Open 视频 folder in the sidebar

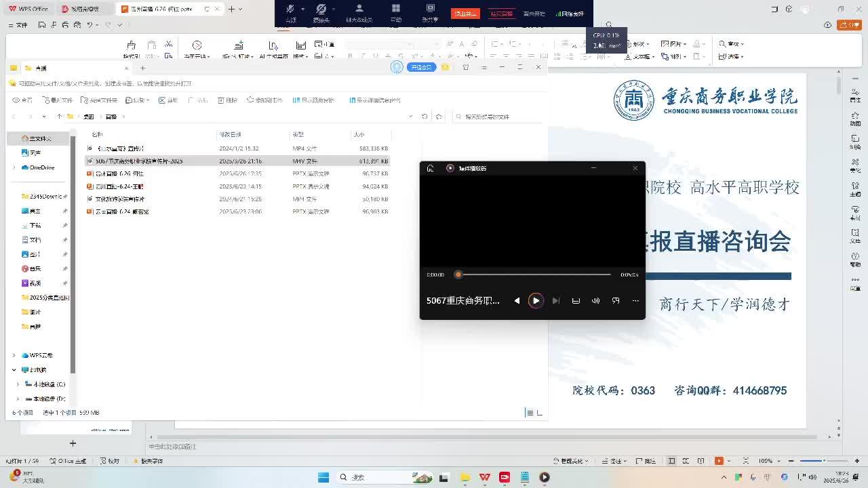click(x=31, y=283)
